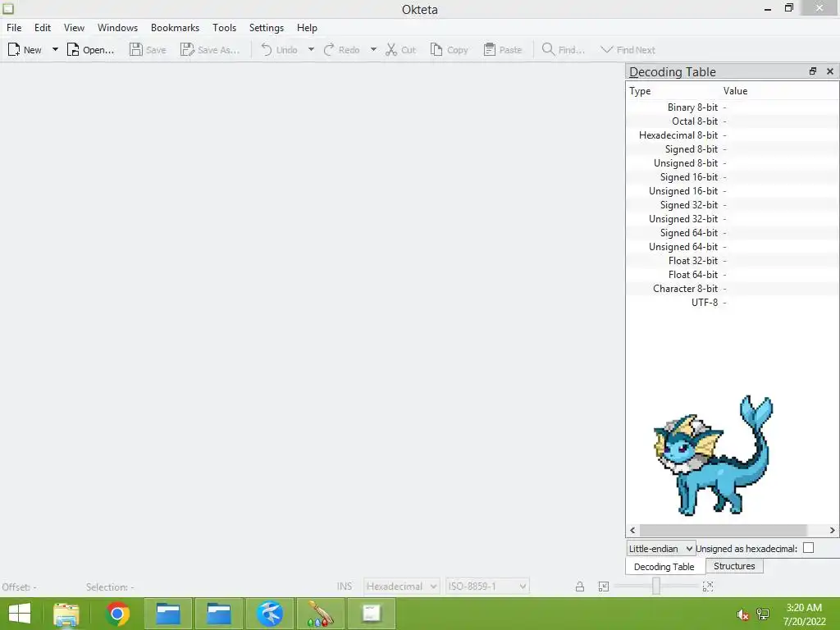Viewport: 840px width, 630px height.
Task: Create a new document with New button
Action: pos(25,50)
